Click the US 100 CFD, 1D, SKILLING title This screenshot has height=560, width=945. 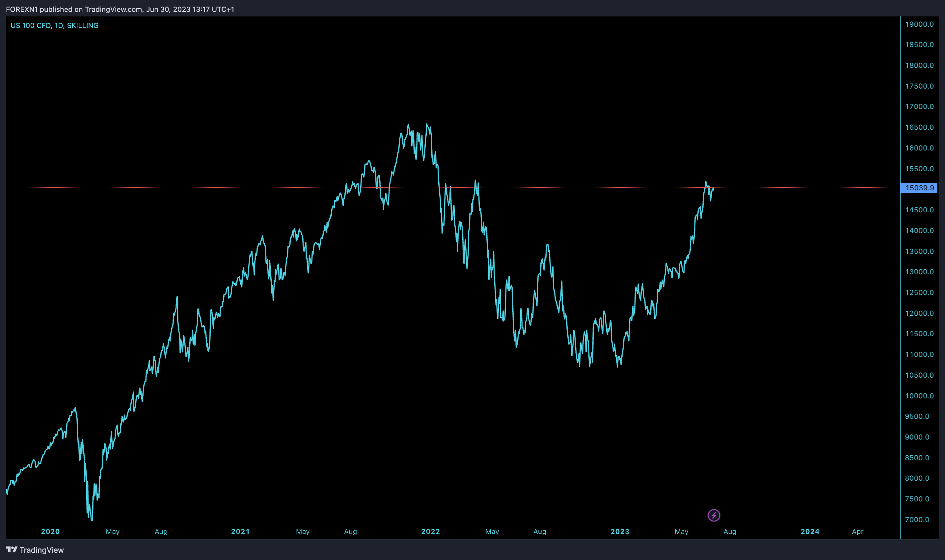[54, 25]
